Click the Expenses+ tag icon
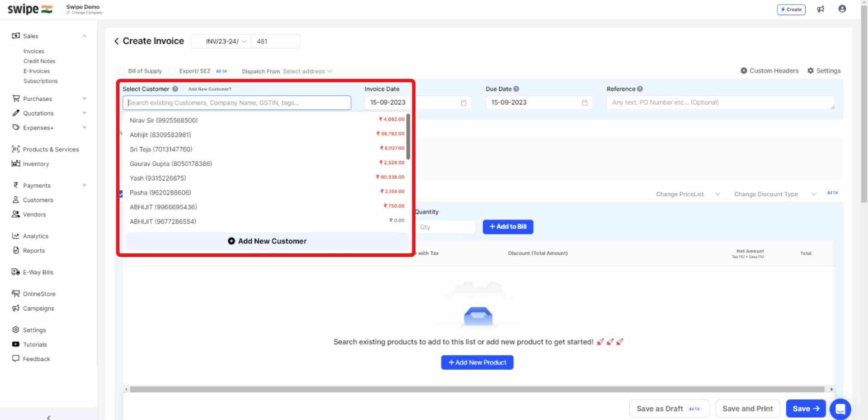The width and height of the screenshot is (868, 420). point(16,127)
